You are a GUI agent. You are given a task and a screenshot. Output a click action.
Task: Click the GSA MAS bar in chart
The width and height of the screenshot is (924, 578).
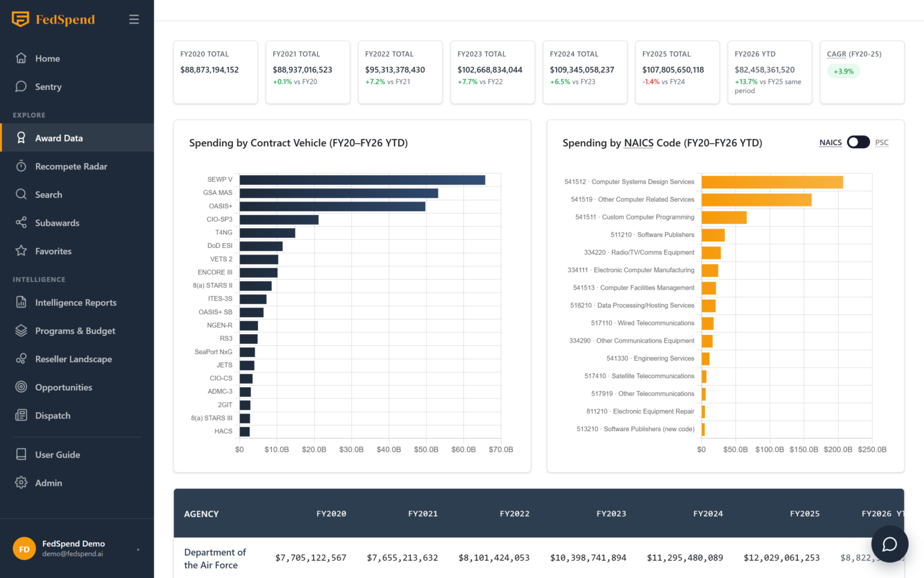click(339, 193)
